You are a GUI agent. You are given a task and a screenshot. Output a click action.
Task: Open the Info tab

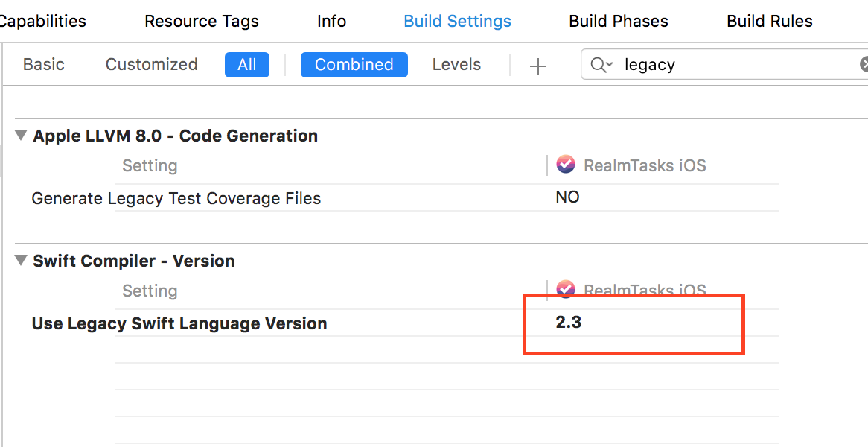pos(331,21)
